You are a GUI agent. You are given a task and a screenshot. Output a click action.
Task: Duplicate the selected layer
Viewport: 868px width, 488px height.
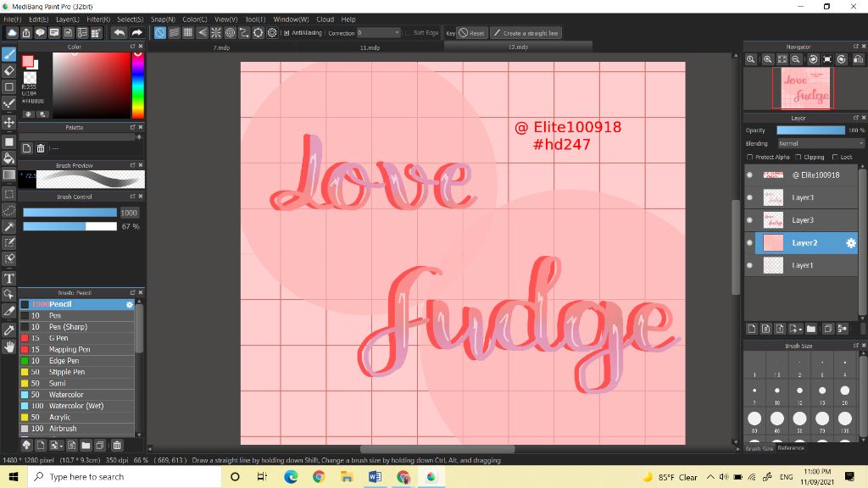pos(827,329)
